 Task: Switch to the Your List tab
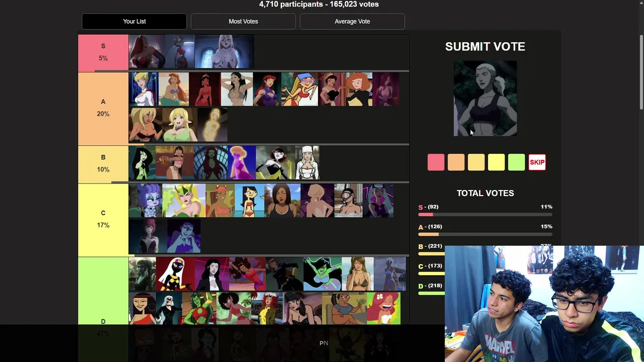pyautogui.click(x=134, y=21)
